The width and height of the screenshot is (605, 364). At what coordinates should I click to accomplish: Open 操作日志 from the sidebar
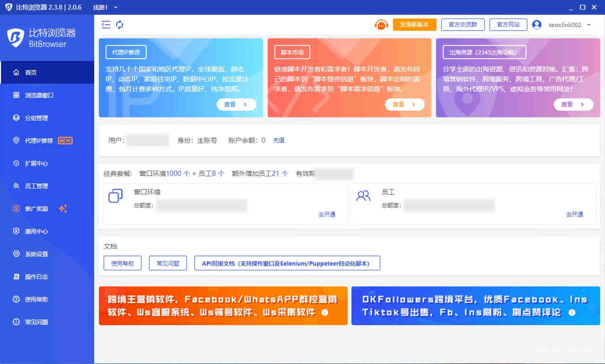47,277
